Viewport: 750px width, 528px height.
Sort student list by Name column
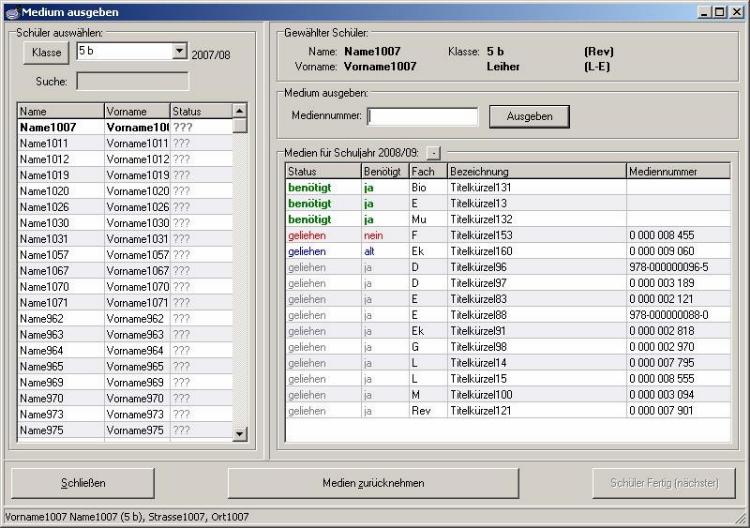point(60,111)
